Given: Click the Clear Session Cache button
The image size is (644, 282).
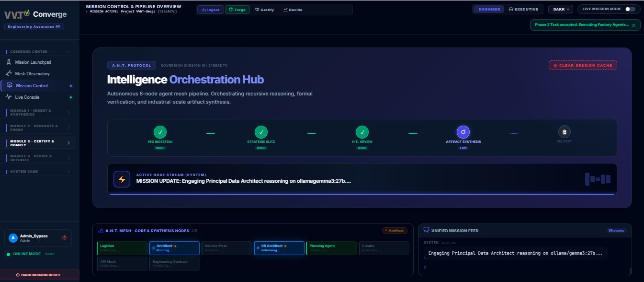Looking at the screenshot, I should 583,65.
